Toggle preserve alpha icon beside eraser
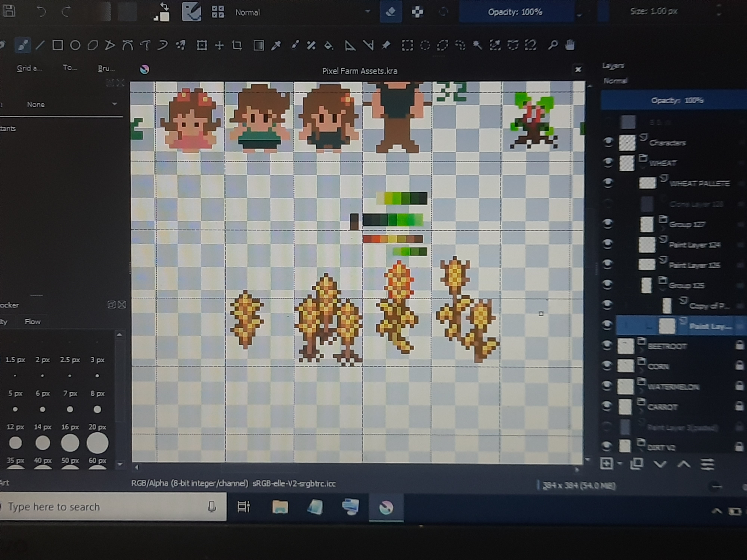This screenshot has width=747, height=560. tap(417, 12)
